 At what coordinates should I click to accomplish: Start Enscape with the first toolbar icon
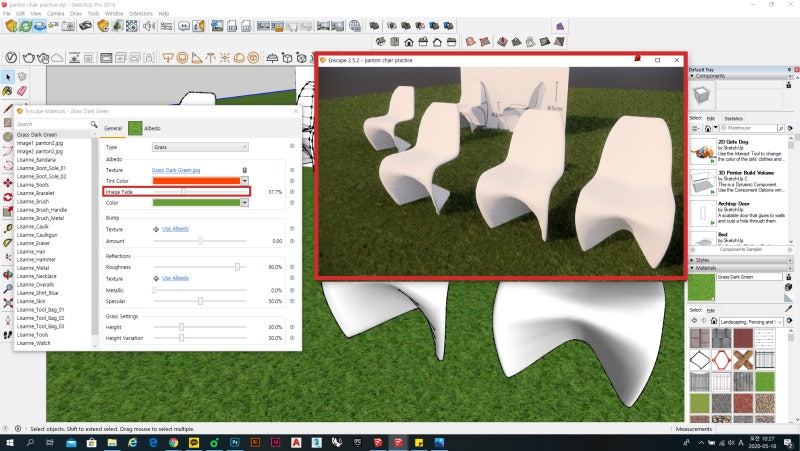click(x=11, y=26)
